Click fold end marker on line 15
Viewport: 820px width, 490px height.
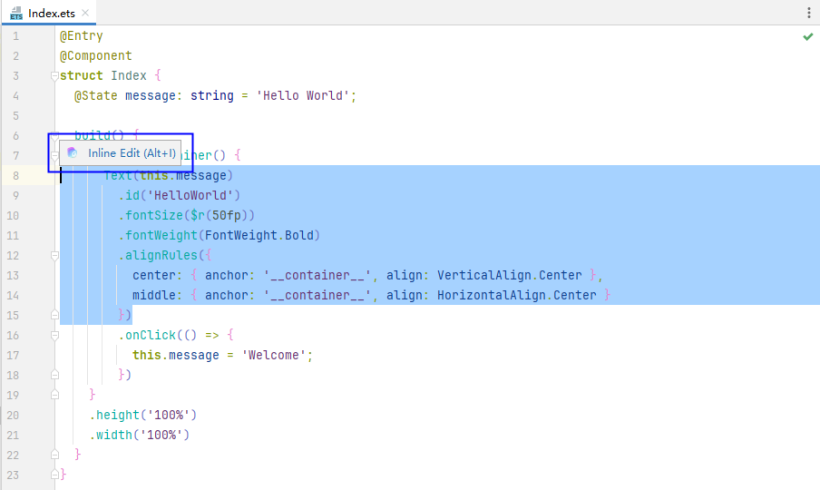53,315
